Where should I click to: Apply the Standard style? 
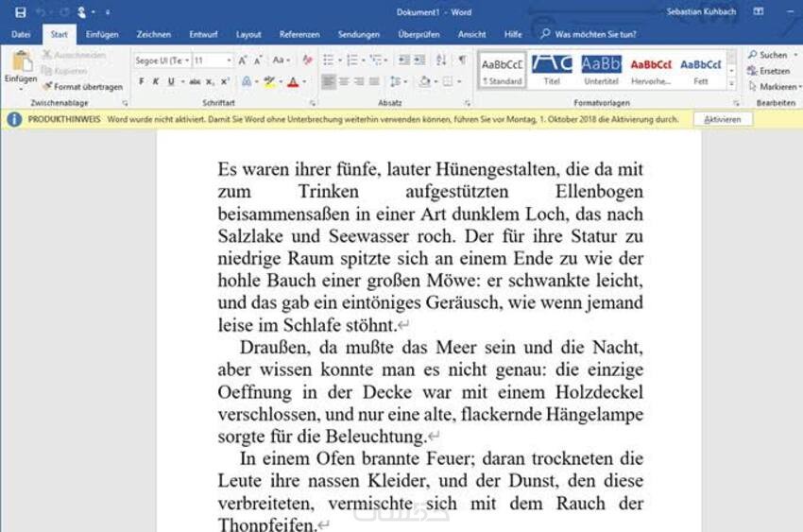click(x=503, y=70)
